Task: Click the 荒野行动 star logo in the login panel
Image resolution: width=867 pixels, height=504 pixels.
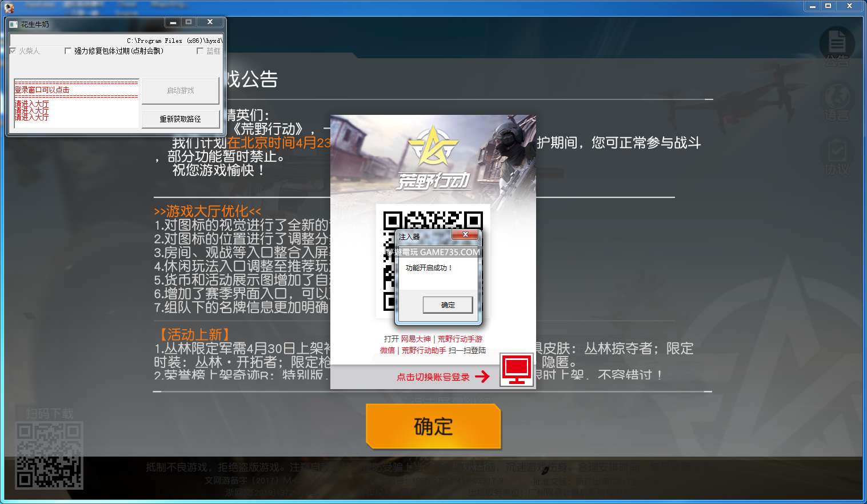Action: (x=433, y=146)
